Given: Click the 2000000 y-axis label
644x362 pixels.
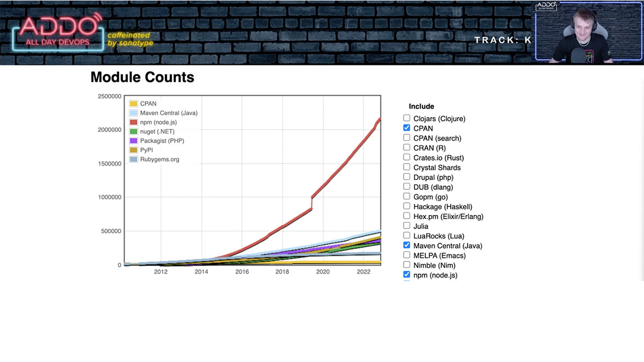Looking at the screenshot, I should [109, 130].
